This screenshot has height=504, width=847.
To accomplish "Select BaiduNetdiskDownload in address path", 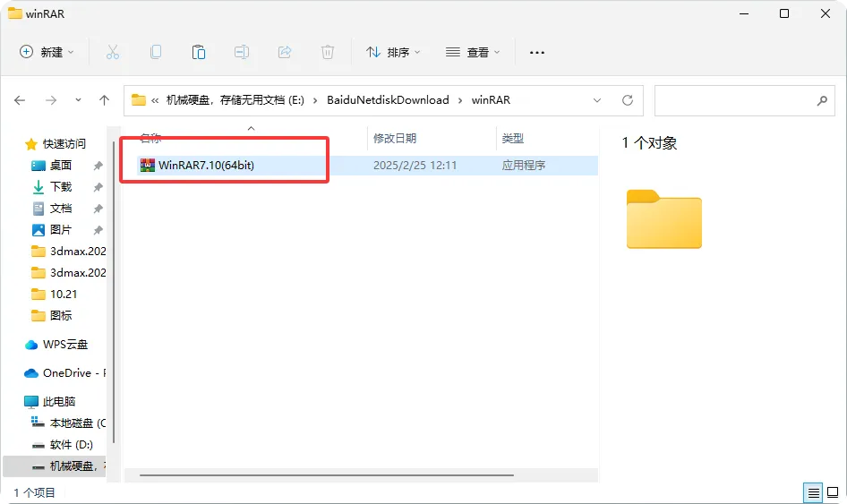I will 388,100.
